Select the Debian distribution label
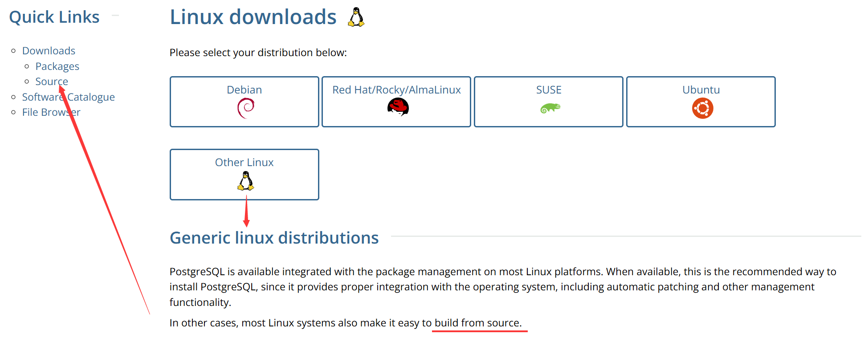This screenshot has height=342, width=868. [244, 90]
